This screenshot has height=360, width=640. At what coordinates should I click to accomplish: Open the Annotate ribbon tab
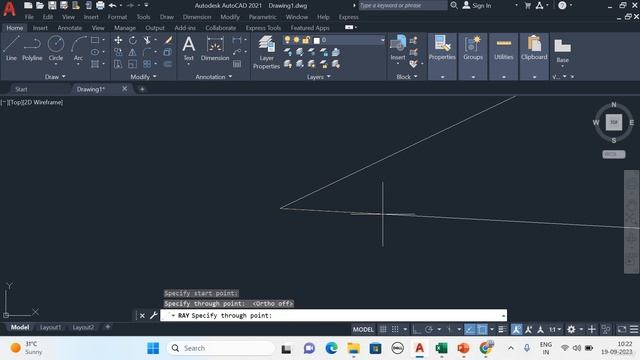click(x=70, y=28)
